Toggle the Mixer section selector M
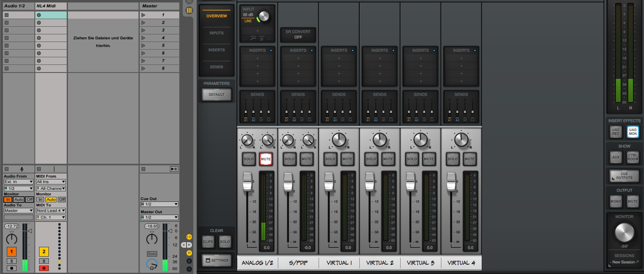644x274 pixels. [189, 253]
